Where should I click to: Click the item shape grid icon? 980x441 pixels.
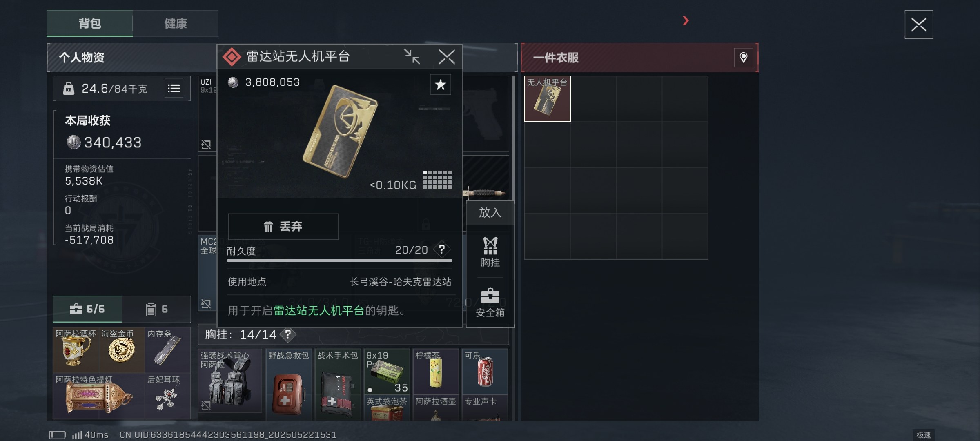pos(437,180)
